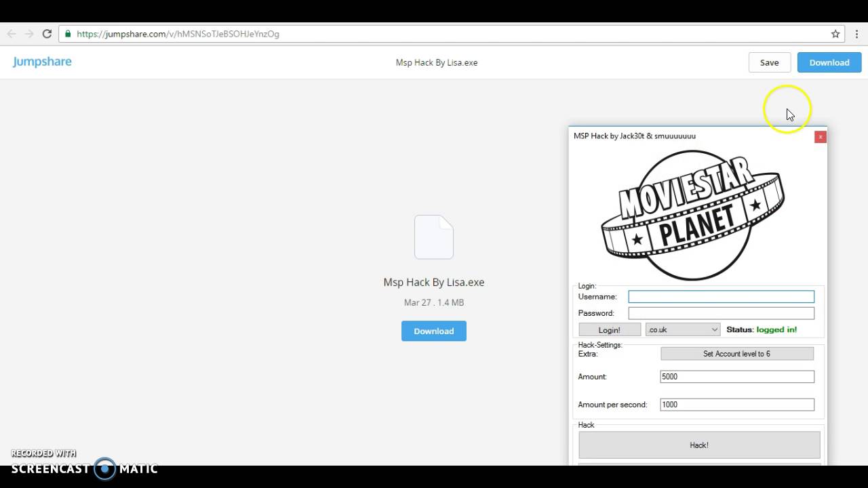868x488 pixels.
Task: Reload the page with the browser refresh icon
Action: [47, 34]
